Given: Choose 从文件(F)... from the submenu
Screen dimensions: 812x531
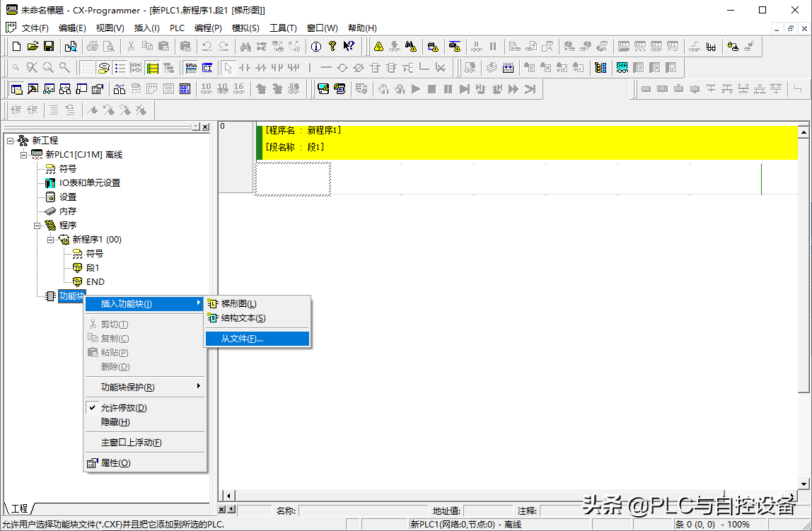Looking at the screenshot, I should tap(242, 339).
